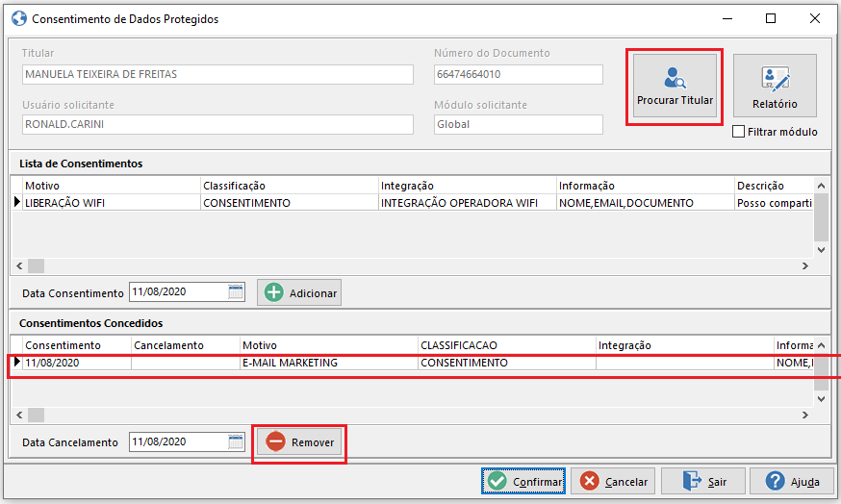Screen dimensions: 841x504
Task: Click the Confirmar button
Action: click(523, 481)
